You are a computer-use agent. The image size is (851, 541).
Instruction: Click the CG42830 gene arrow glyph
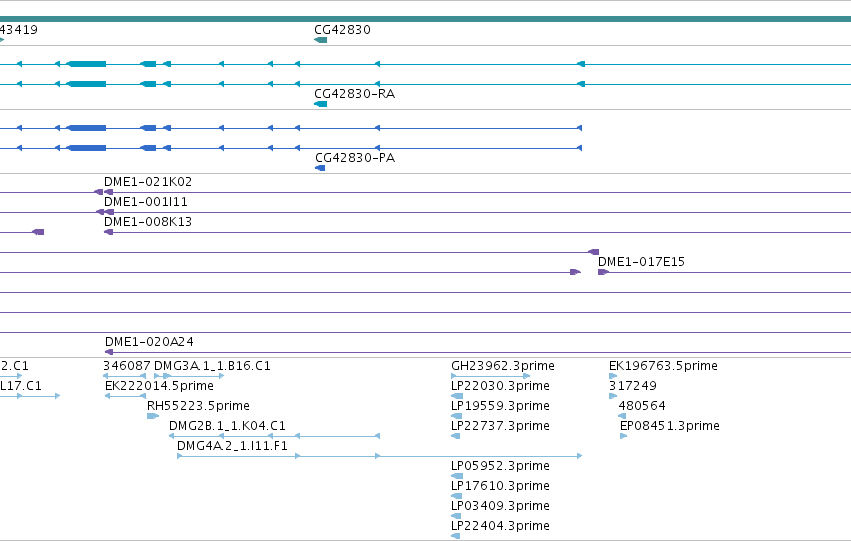click(x=321, y=40)
